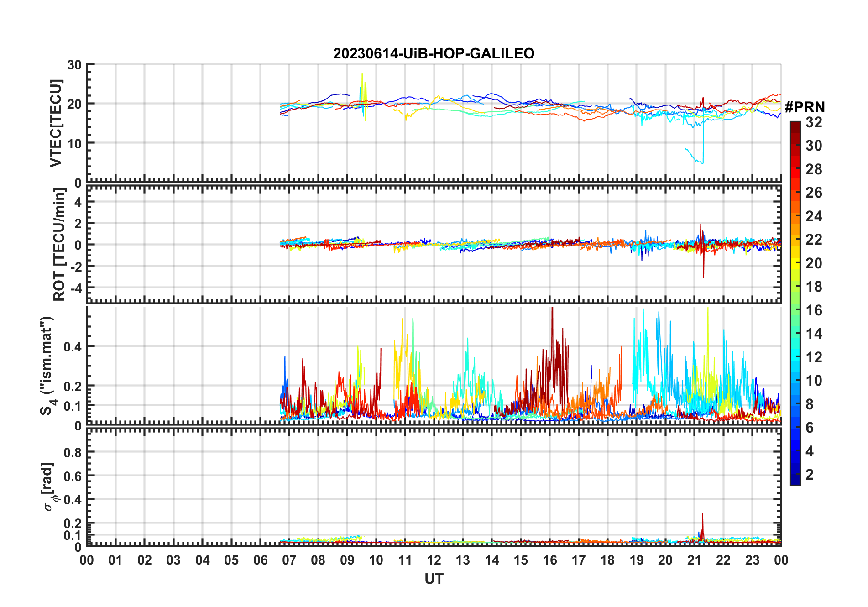Image resolution: width=868 pixels, height=607 pixels.
Task: Click the 06 hour tick label
Action: [x=260, y=560]
